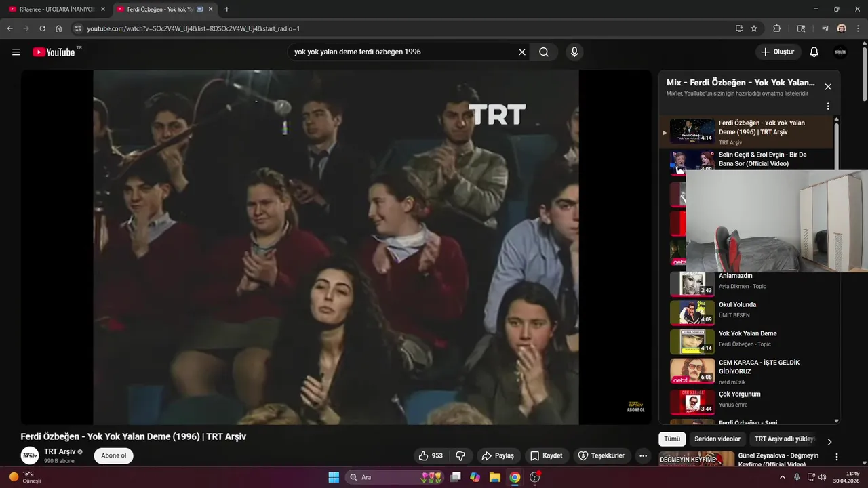Click the Oluştur create button
The image size is (868, 488).
tap(778, 52)
